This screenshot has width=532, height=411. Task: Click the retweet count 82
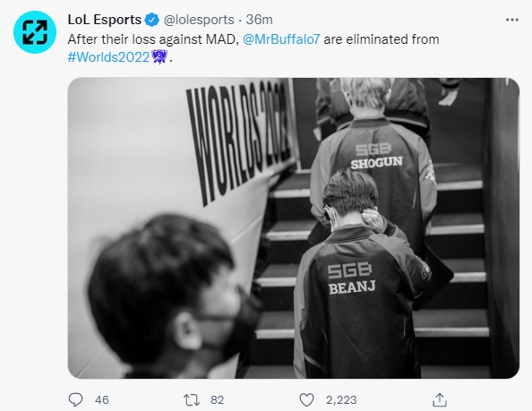(217, 400)
